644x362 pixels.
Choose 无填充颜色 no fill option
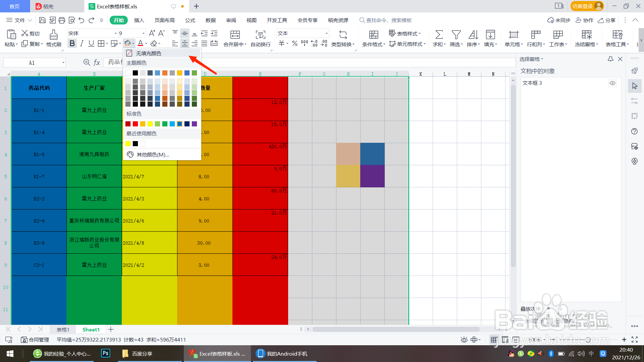[148, 53]
